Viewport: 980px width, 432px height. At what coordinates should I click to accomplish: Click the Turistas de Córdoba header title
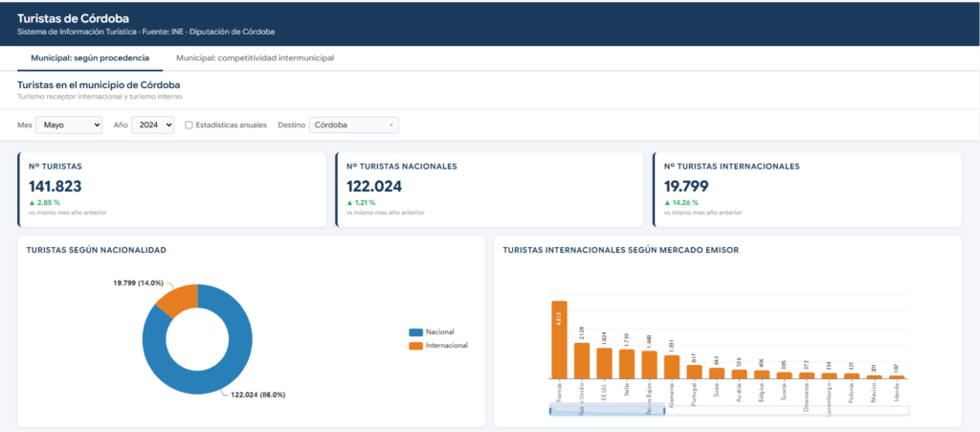(x=73, y=19)
